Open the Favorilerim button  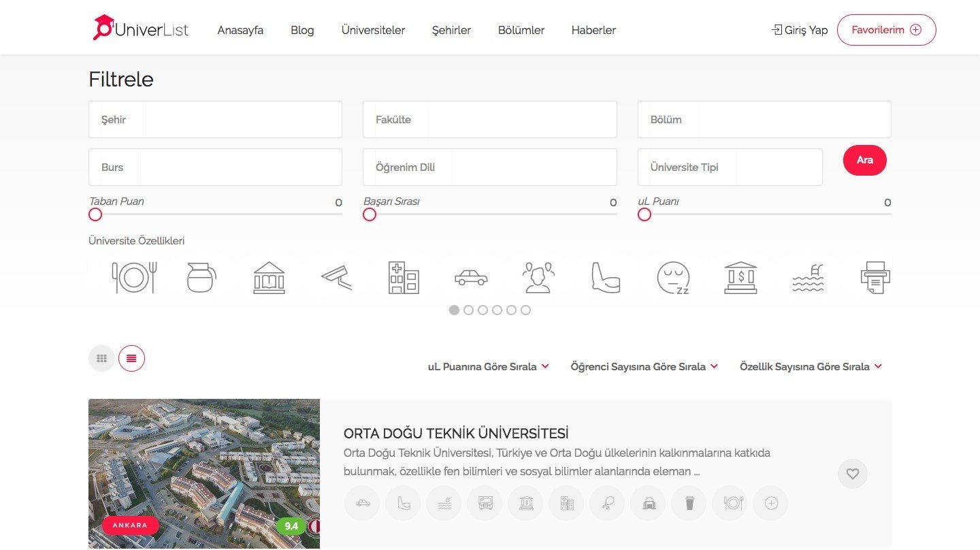coord(886,30)
